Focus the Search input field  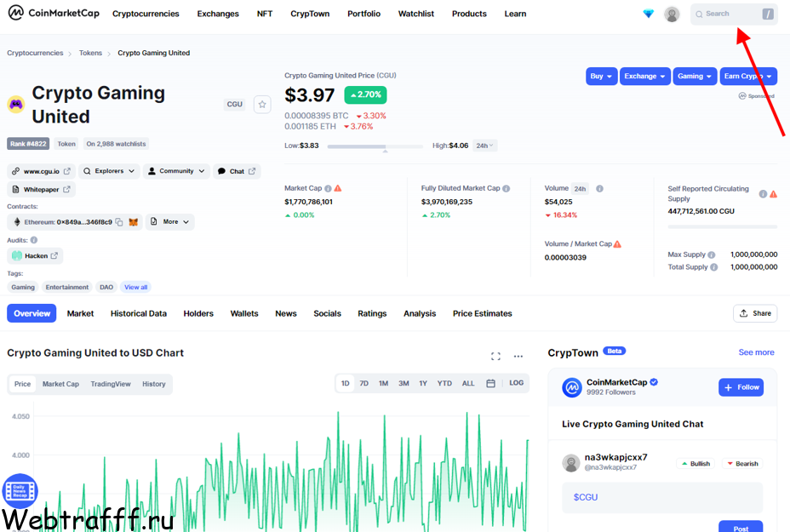(x=734, y=14)
